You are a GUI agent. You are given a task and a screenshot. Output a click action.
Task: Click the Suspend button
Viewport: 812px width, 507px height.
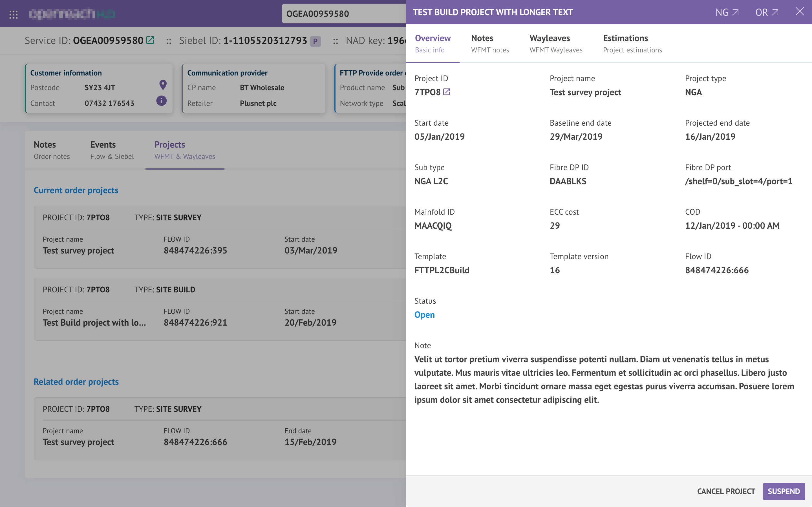[x=784, y=491]
